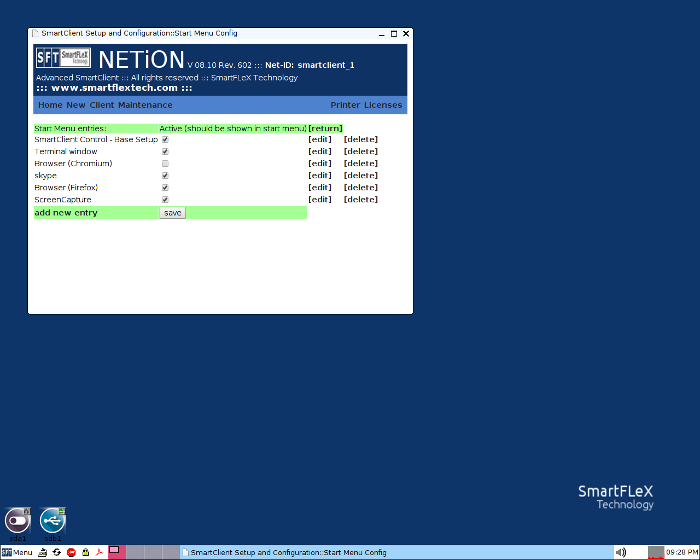The width and height of the screenshot is (700, 560).
Task: Click [delete] for Browser (Firefox)
Action: (361, 188)
